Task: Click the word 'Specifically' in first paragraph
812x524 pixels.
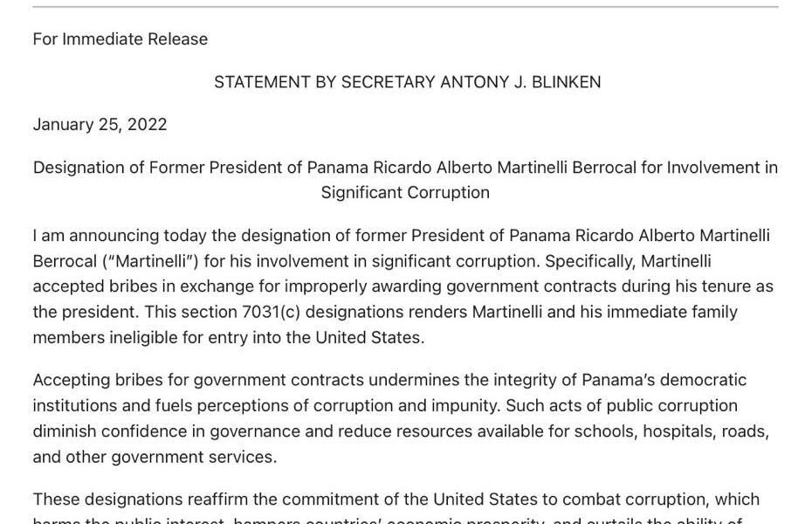Action: pos(590,261)
